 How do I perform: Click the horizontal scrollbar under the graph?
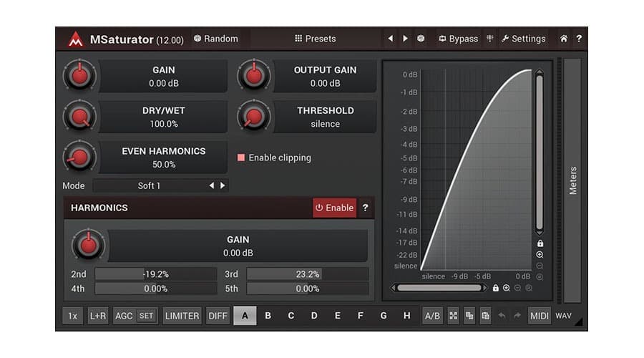pos(439,288)
